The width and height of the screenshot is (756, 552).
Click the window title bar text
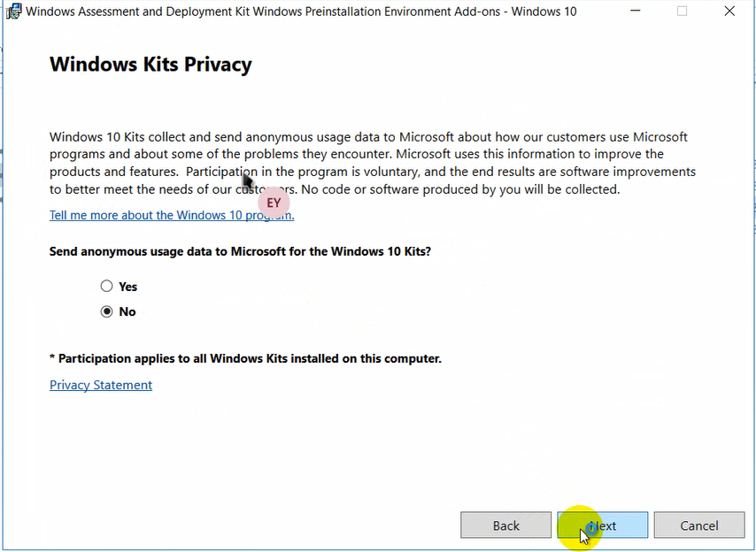tap(301, 11)
